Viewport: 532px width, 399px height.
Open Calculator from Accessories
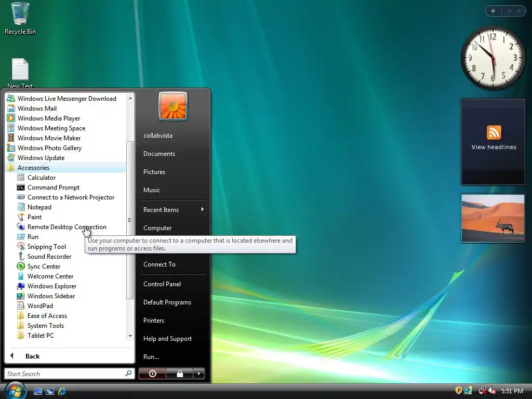pos(71,178)
